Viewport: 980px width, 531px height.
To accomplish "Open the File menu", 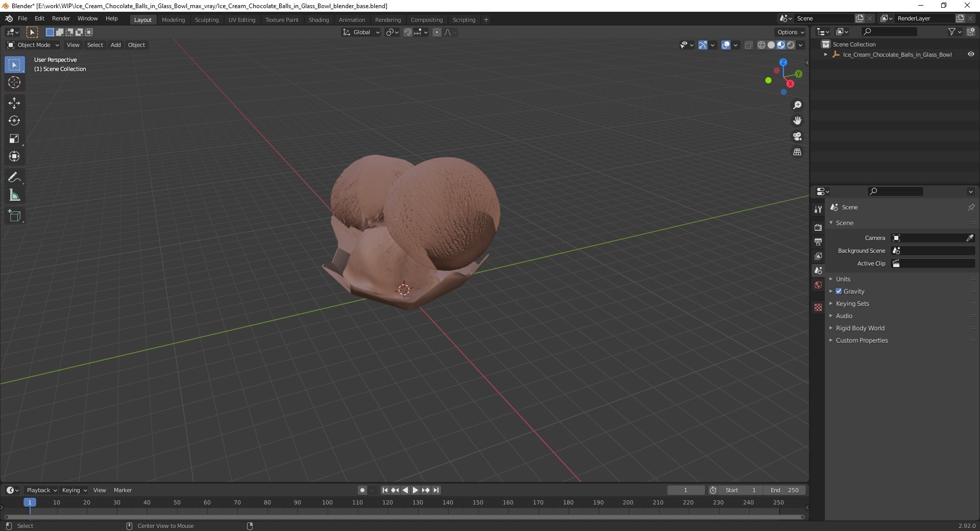I will tap(22, 18).
